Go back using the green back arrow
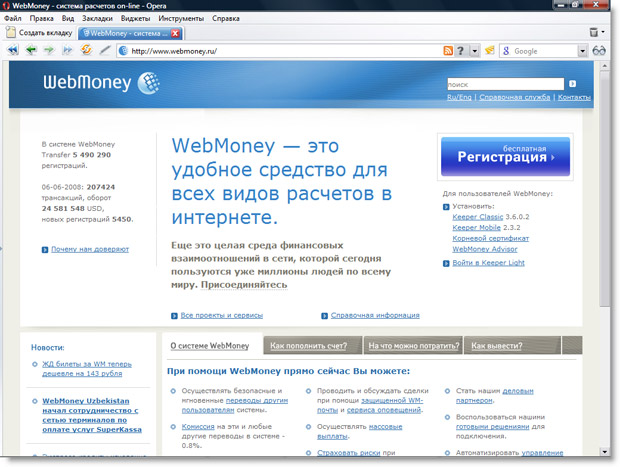Viewport: 620px width, 467px height. coord(31,50)
